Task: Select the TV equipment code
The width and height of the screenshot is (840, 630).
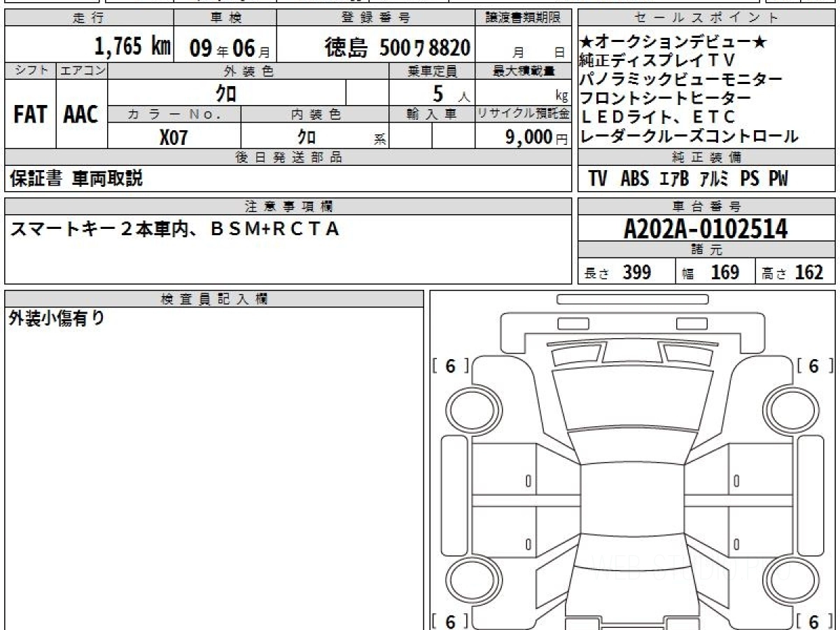Action: (597, 179)
